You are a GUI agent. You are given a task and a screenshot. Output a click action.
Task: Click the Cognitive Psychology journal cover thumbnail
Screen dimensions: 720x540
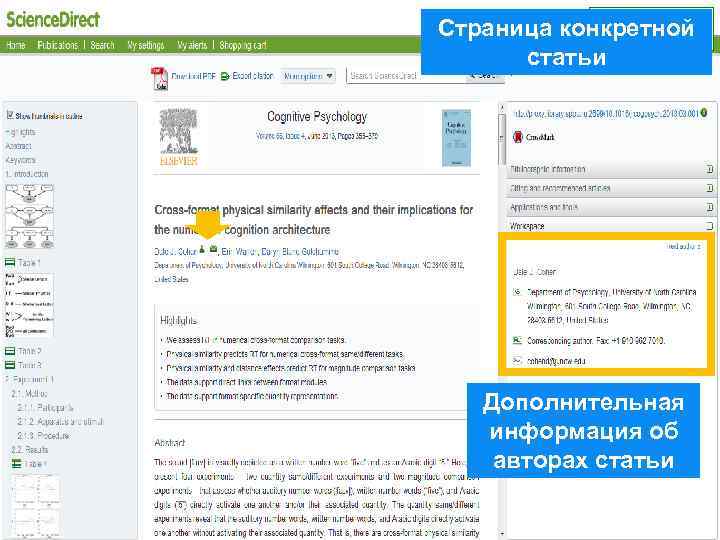(x=456, y=138)
